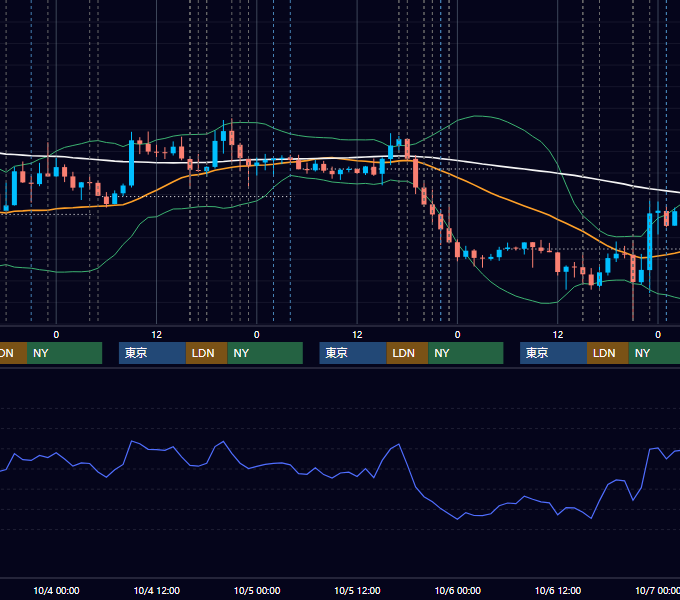Click hour label 12 above 10/4 東京 bar
Screen dimensions: 680x600
157,335
